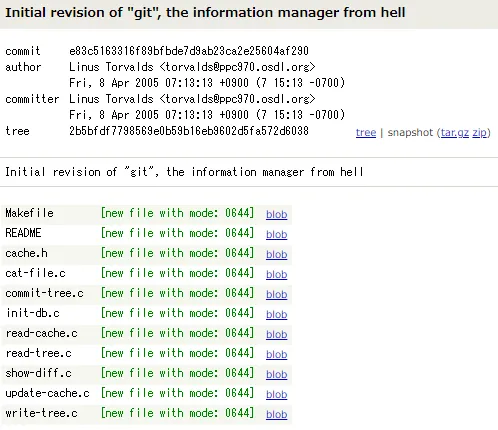Click the mode text in init-db.c row
498x430 pixels.
177,313
